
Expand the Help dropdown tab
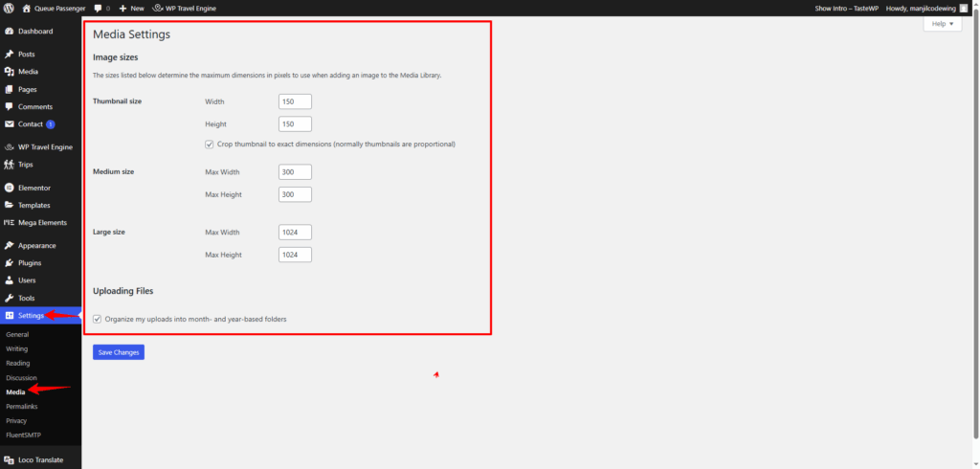click(x=942, y=24)
